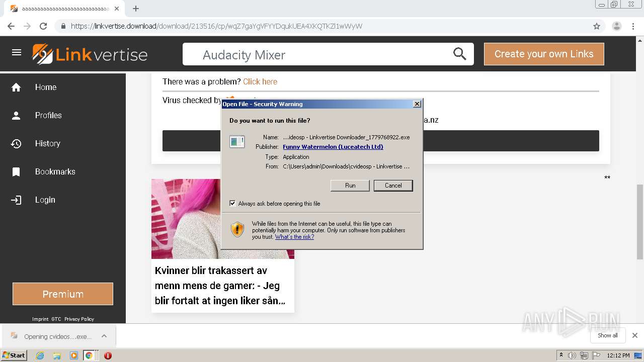Open Internet Explorer from taskbar
The width and height of the screenshot is (644, 362).
40,355
